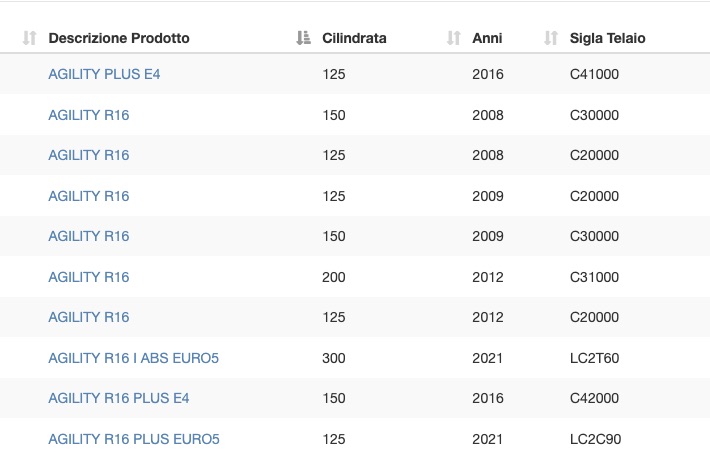This screenshot has height=466, width=710.
Task: Click 125 in the AGILITY R16 PLUS EURO5 row
Action: pos(334,439)
